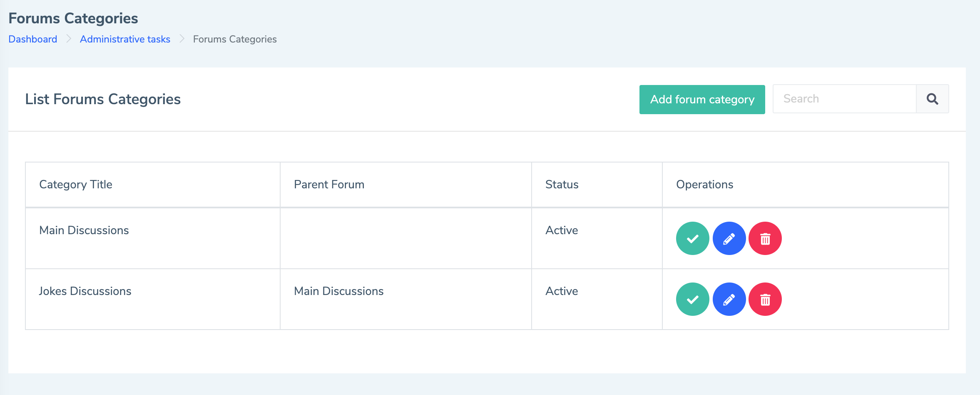Click the search magnifier icon
The width and height of the screenshot is (980, 395).
point(932,99)
